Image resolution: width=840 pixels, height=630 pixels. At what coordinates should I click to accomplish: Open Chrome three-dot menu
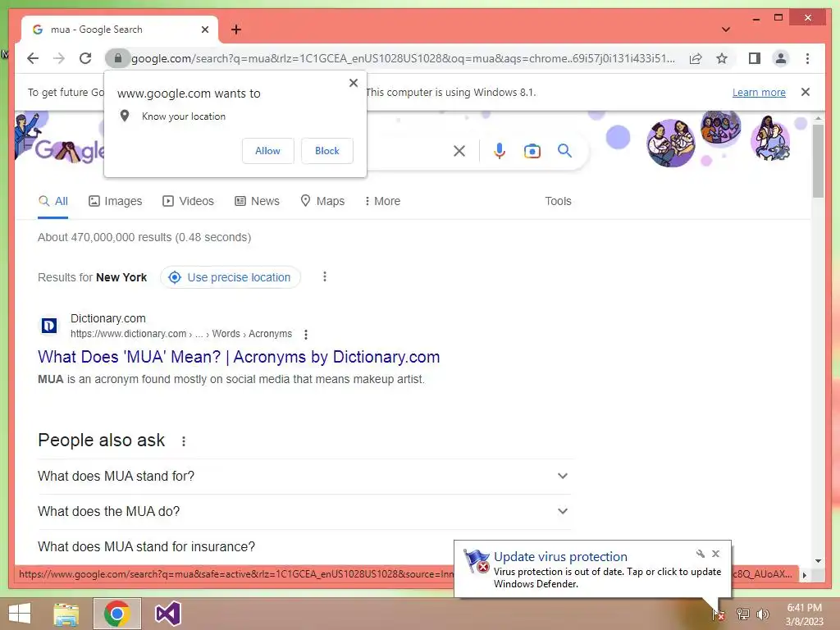tap(807, 58)
